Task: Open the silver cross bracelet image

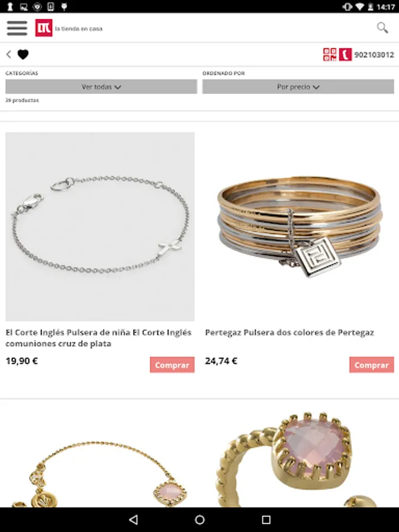Action: (100, 226)
